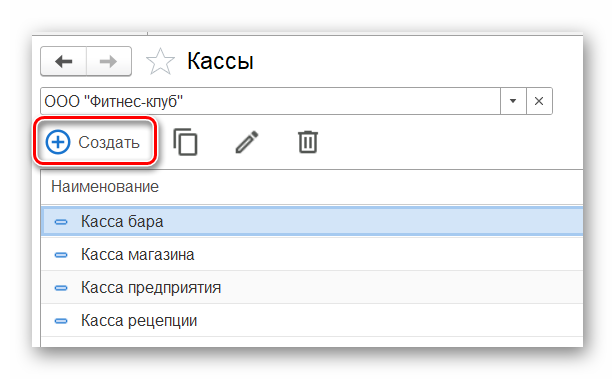Click the item icon beside Касса рецепции
615x379 pixels.
[61, 321]
